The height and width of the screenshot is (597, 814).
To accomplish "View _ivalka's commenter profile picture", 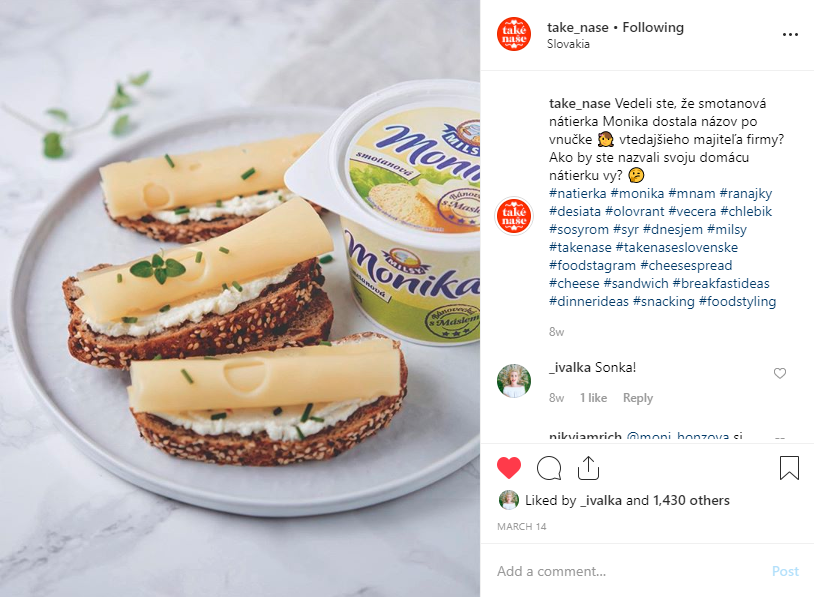I will pos(514,381).
